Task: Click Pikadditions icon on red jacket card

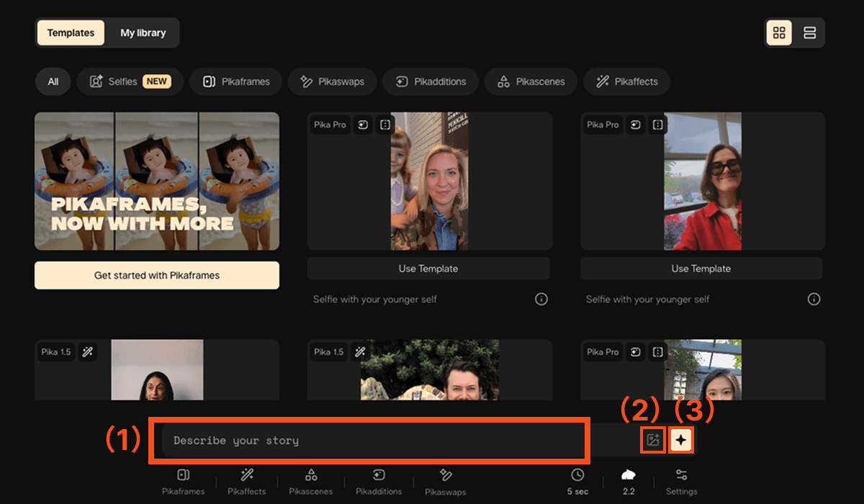Action: coord(636,125)
